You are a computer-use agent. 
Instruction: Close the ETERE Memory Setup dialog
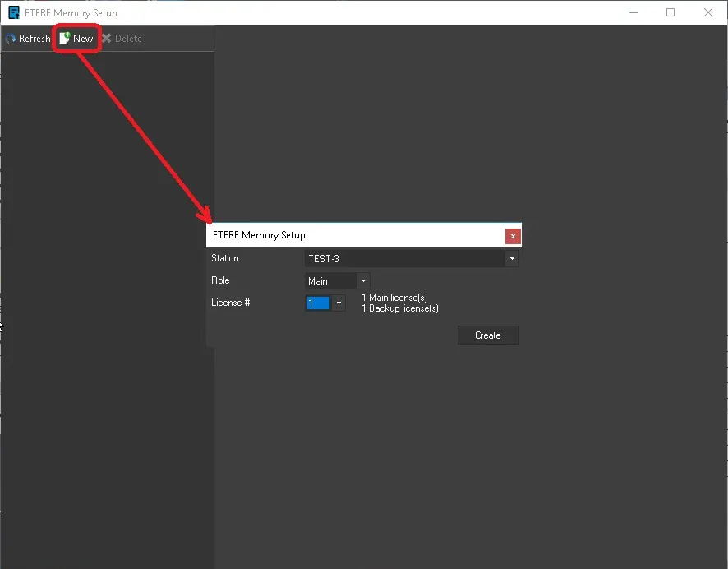click(x=513, y=236)
